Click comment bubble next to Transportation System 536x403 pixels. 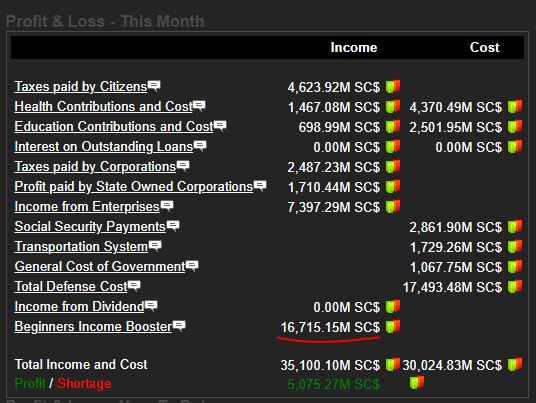point(155,245)
